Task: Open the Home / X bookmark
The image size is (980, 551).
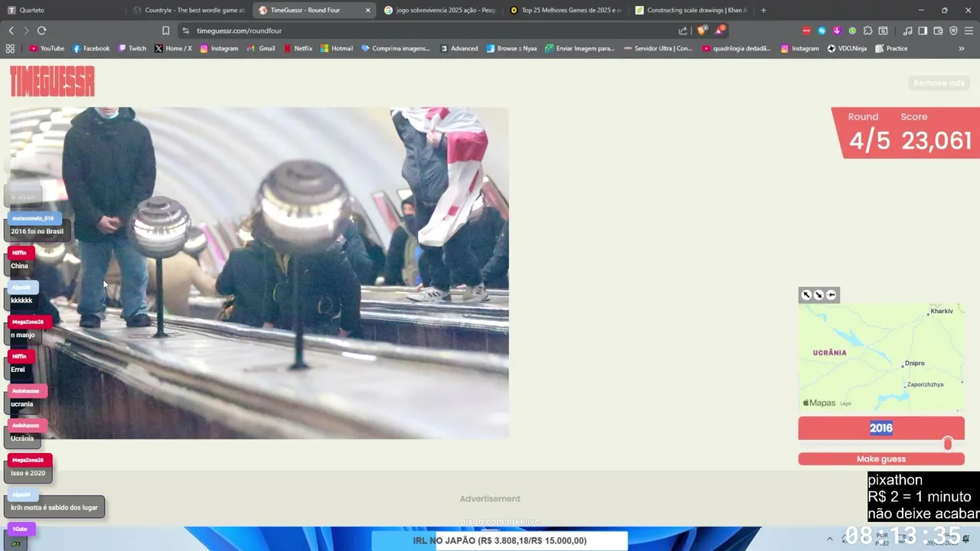Action: (173, 48)
